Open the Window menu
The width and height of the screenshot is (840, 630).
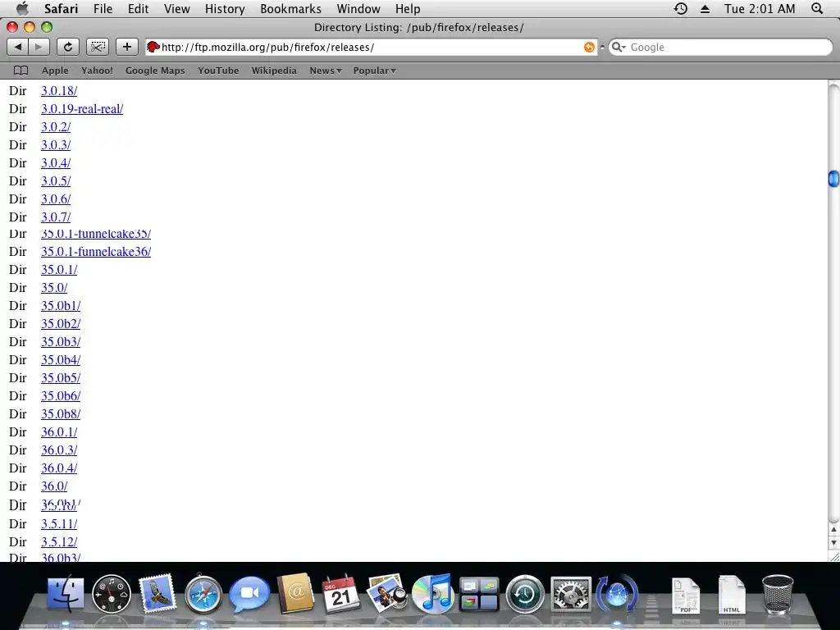click(x=358, y=8)
